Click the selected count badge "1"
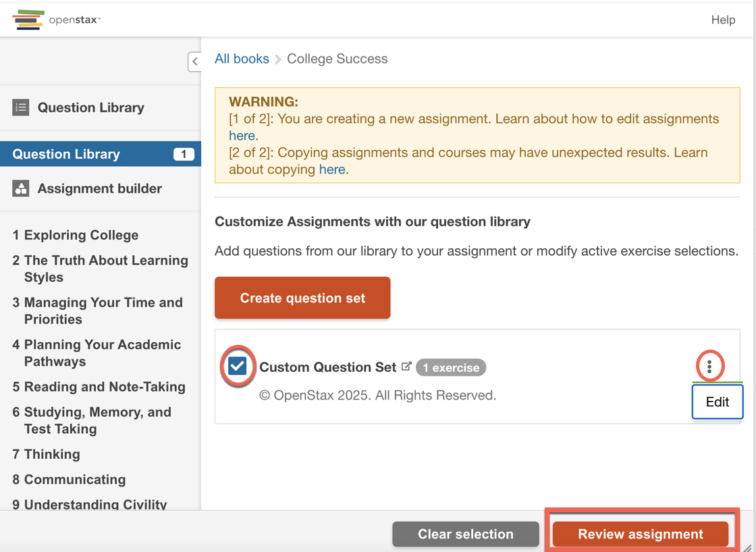The image size is (756, 552). (184, 155)
